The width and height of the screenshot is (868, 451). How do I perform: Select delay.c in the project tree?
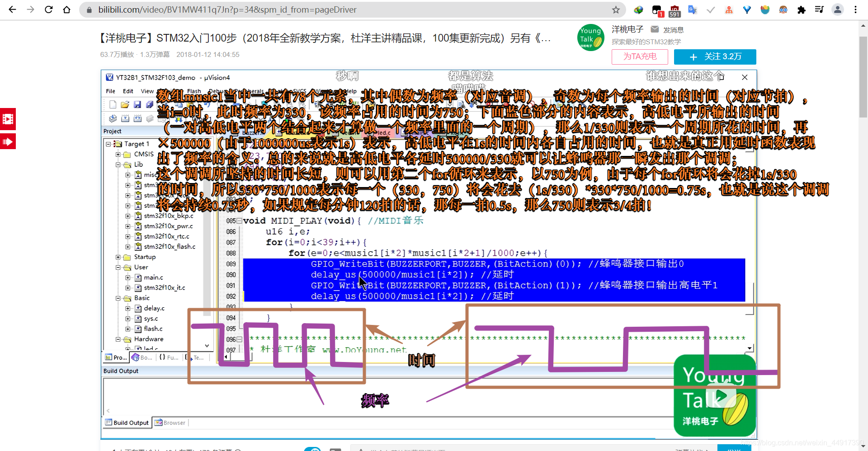[154, 308]
